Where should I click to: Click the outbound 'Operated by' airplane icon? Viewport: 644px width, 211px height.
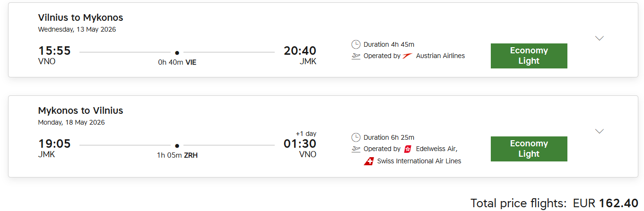356,56
